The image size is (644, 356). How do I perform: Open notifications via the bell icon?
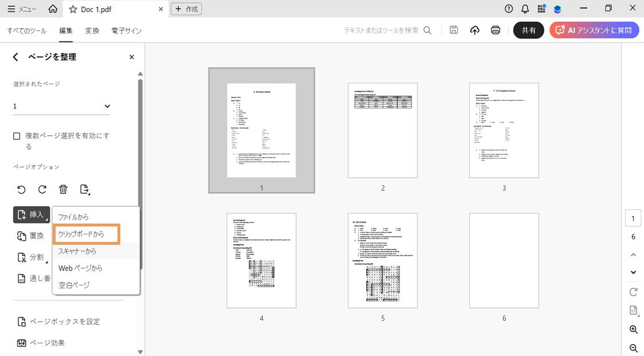click(523, 8)
